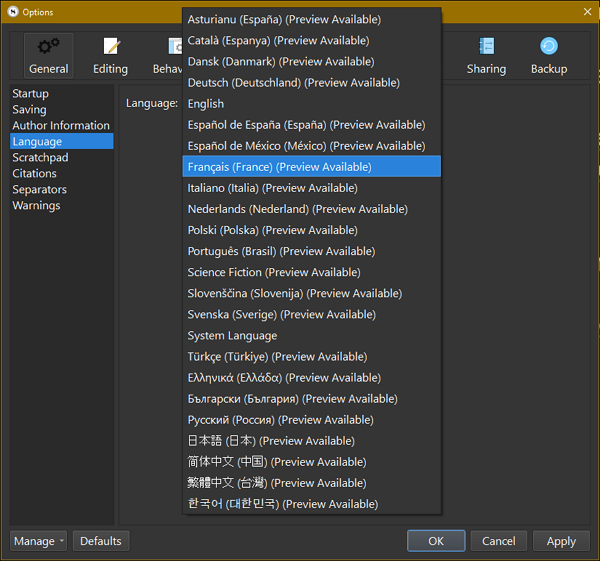Choose Polski (Polska) language option
The image size is (600, 561).
311,230
